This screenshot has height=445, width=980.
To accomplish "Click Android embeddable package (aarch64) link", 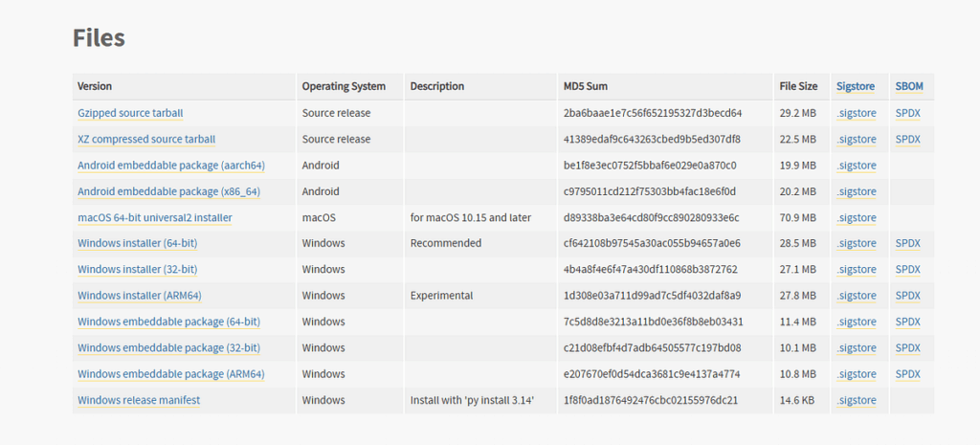I will (171, 166).
